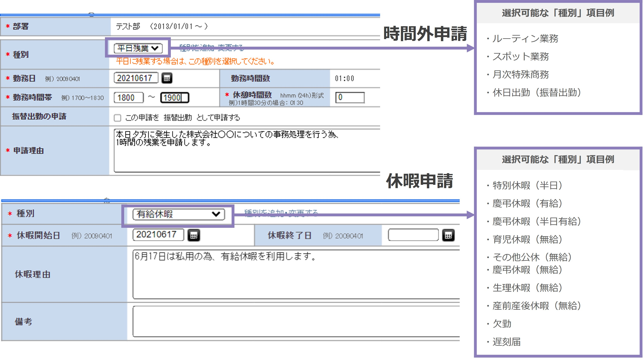
Task: Click 種別を追加・変更する link in leave form
Action: (x=281, y=213)
